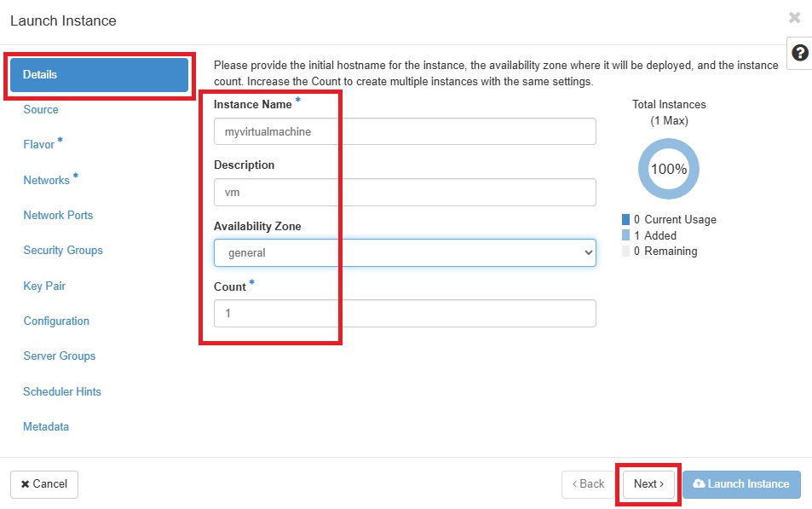Open Server Groups step
This screenshot has width=812, height=509.
tap(60, 356)
